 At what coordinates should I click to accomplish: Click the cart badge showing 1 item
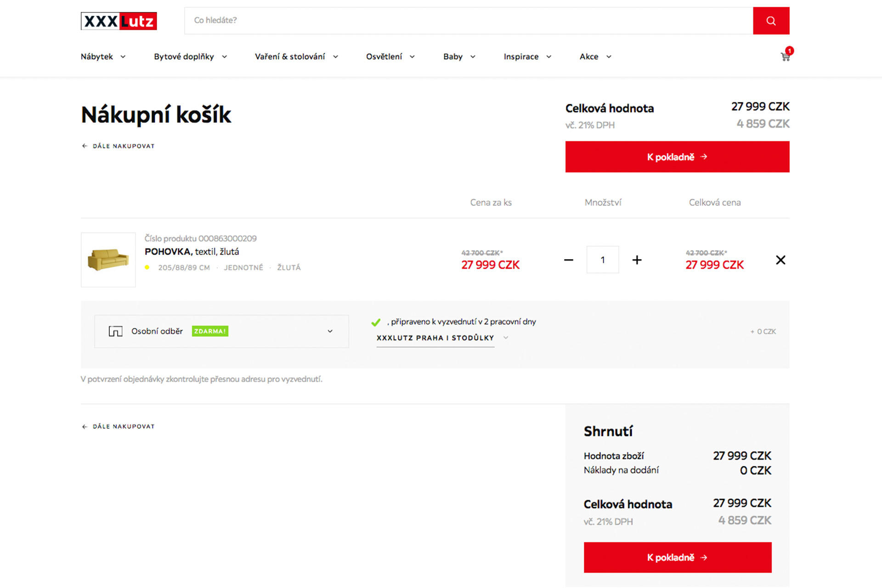click(x=789, y=51)
